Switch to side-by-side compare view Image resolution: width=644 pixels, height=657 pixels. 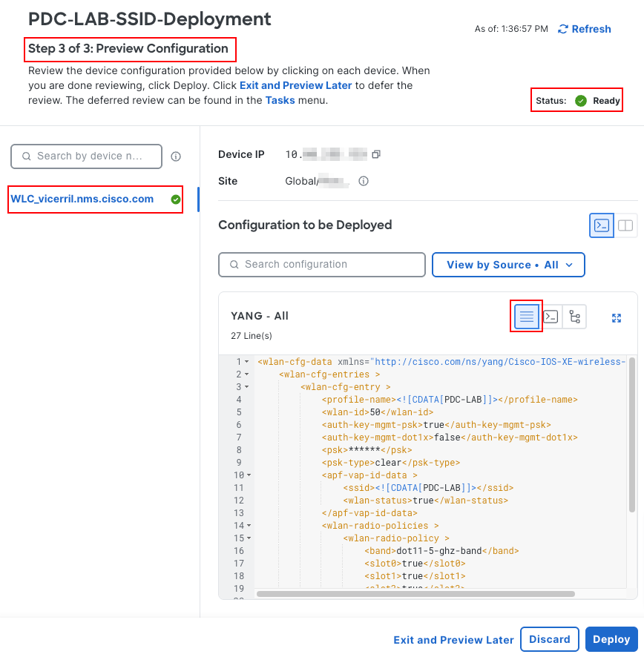[x=625, y=225]
